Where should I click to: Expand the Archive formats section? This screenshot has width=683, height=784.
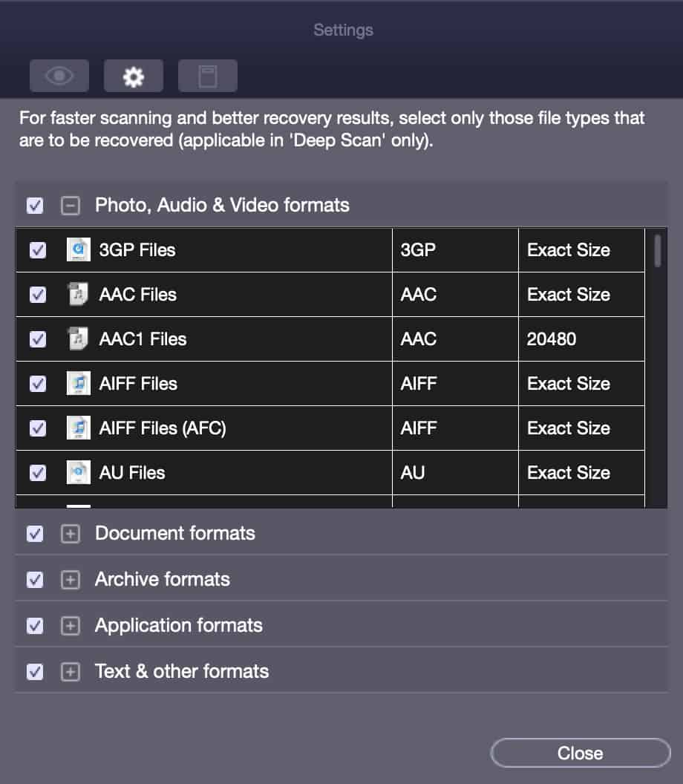(70, 580)
